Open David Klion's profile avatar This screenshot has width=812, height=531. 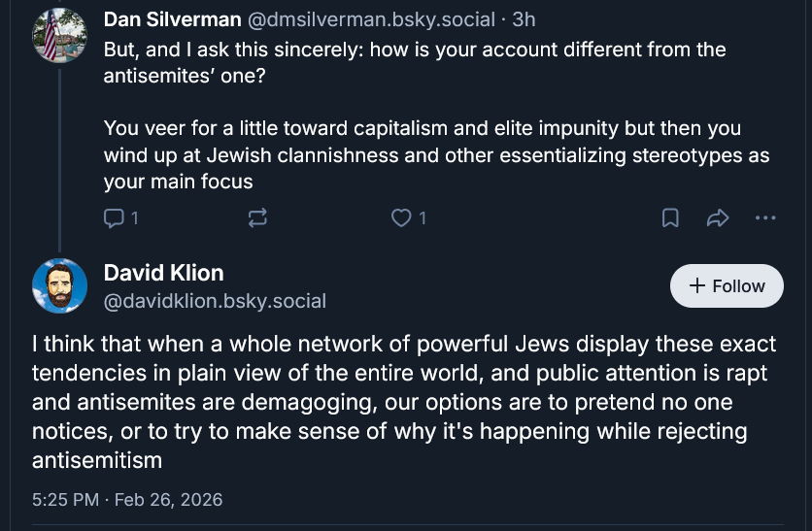(60, 285)
